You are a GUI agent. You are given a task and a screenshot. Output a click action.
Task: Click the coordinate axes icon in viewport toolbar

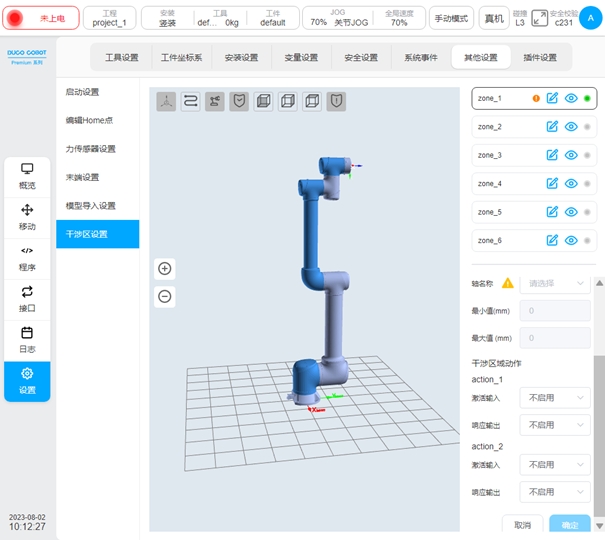click(x=166, y=101)
